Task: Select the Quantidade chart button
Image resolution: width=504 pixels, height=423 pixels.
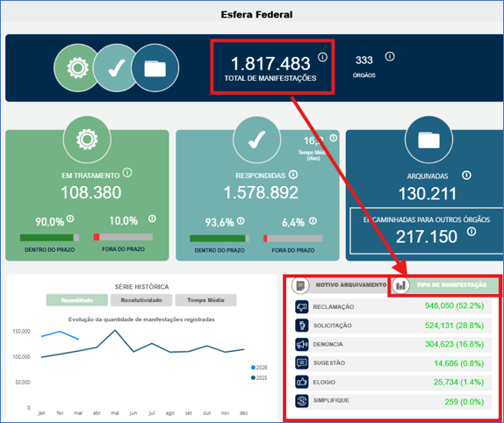Action: (x=77, y=300)
